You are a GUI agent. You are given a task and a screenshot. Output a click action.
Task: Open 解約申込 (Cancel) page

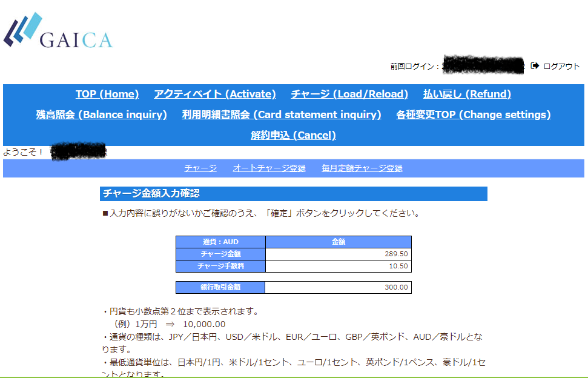pyautogui.click(x=293, y=135)
